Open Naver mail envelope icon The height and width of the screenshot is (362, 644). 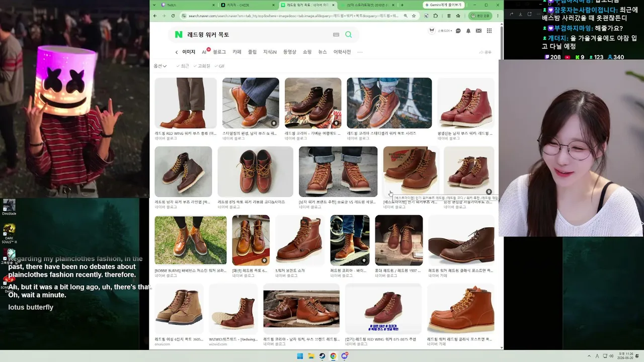[478, 31]
